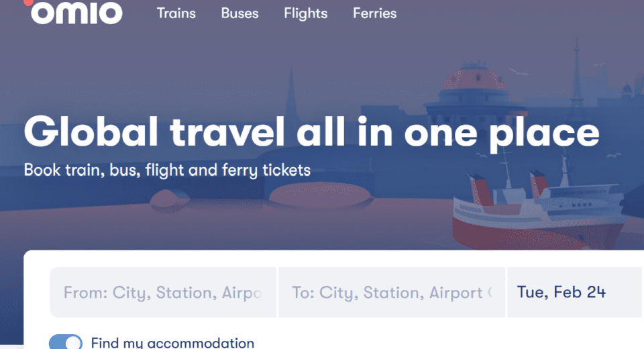Click the Global travel all in one place heading

click(x=311, y=132)
